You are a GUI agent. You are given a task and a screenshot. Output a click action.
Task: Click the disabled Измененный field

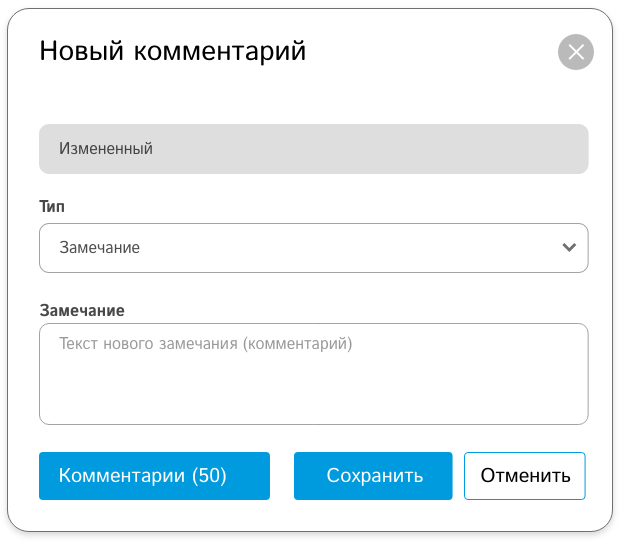pyautogui.click(x=314, y=149)
